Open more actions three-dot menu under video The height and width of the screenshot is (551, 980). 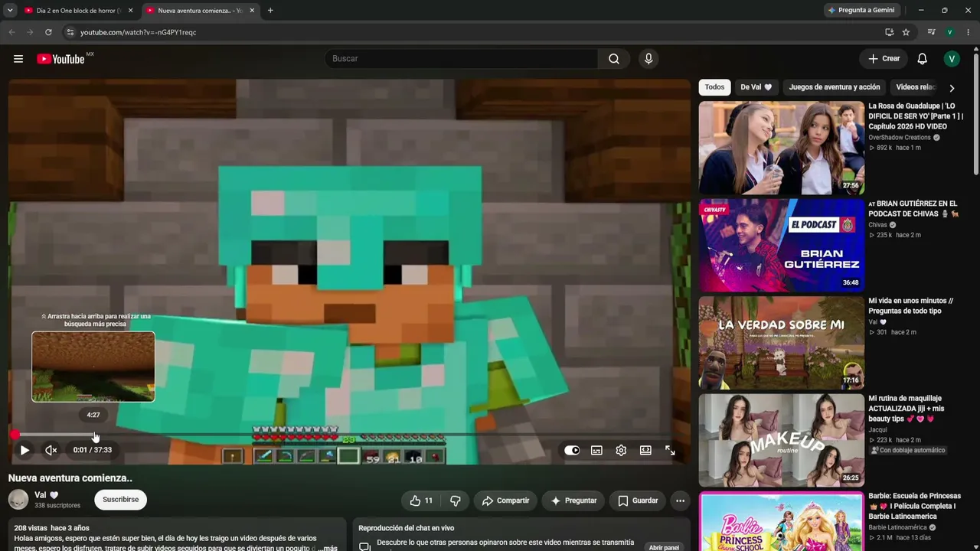pyautogui.click(x=680, y=500)
